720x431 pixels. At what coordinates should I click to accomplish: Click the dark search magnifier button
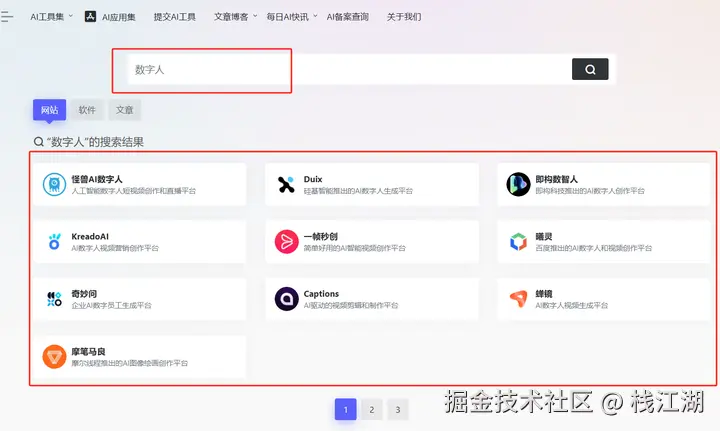590,69
